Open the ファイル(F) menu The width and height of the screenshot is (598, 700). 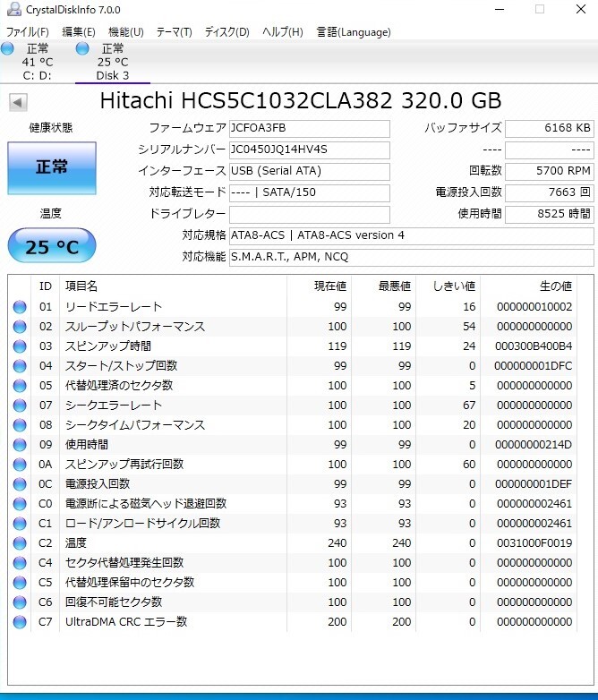click(x=27, y=32)
